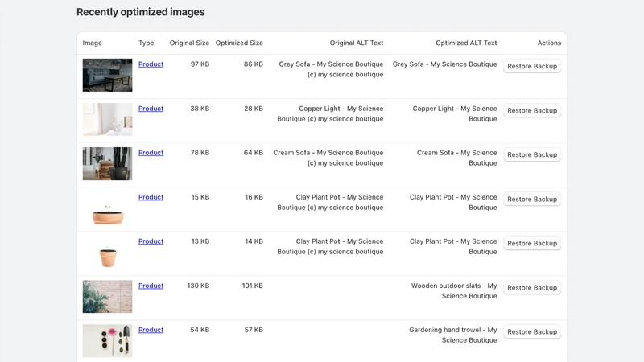Open Product link in Cream Sofa row
644x362 pixels.
pos(151,153)
